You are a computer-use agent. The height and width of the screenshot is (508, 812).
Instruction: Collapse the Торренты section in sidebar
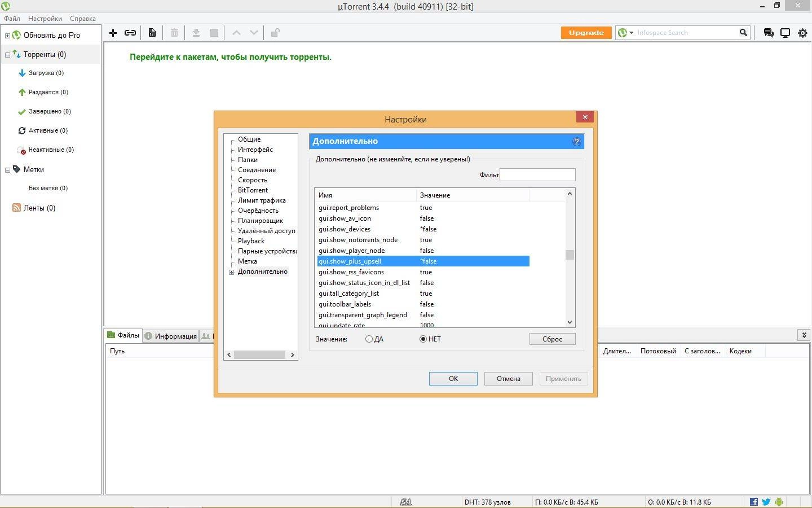(6, 54)
